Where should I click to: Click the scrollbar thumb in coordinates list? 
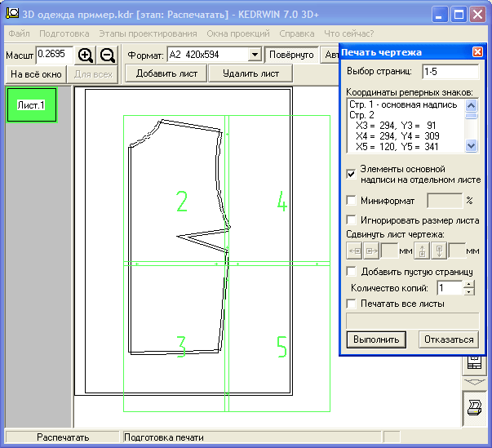(x=472, y=116)
